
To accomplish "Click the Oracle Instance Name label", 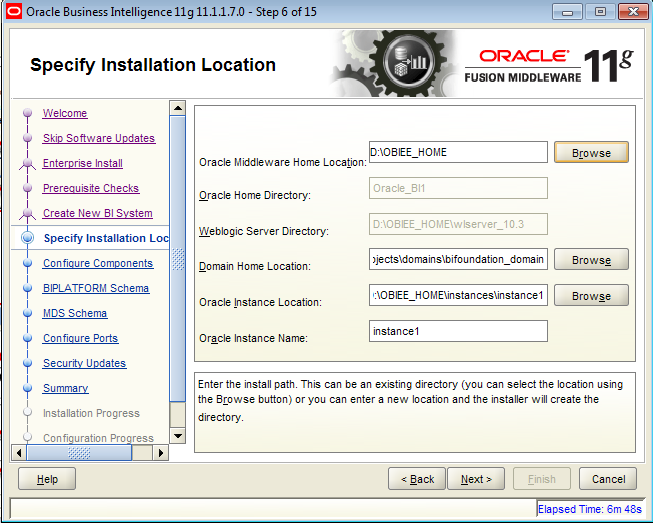I will tap(253, 338).
